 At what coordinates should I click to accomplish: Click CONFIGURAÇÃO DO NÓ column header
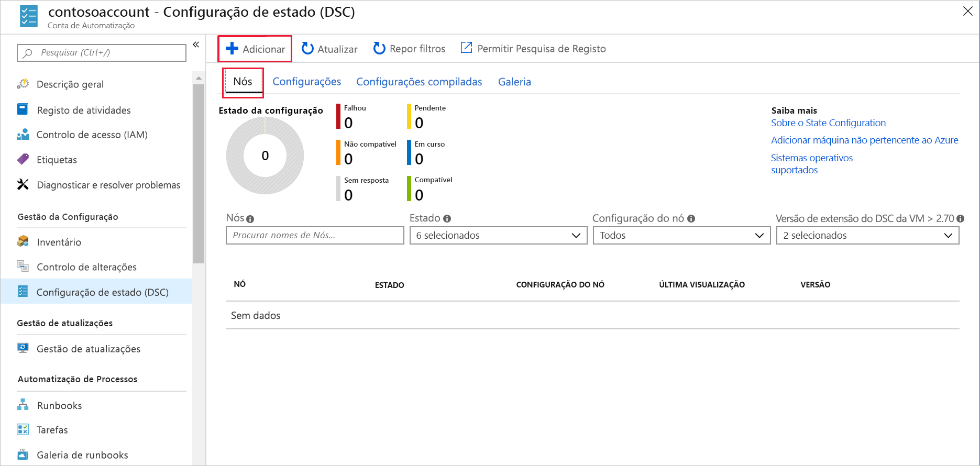[560, 285]
